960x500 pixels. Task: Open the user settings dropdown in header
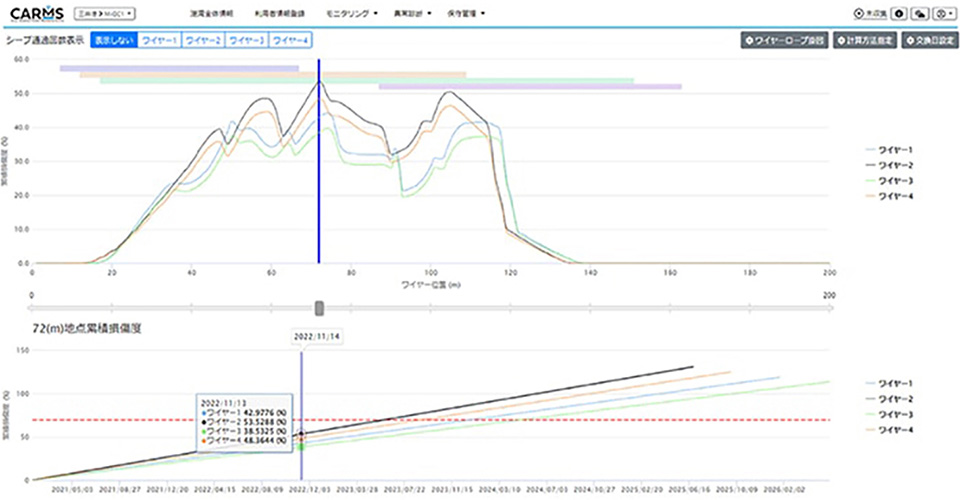point(944,13)
